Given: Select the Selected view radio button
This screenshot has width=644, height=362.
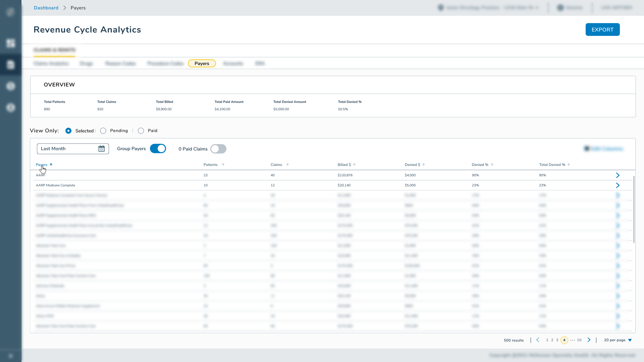Looking at the screenshot, I should pyautogui.click(x=68, y=131).
